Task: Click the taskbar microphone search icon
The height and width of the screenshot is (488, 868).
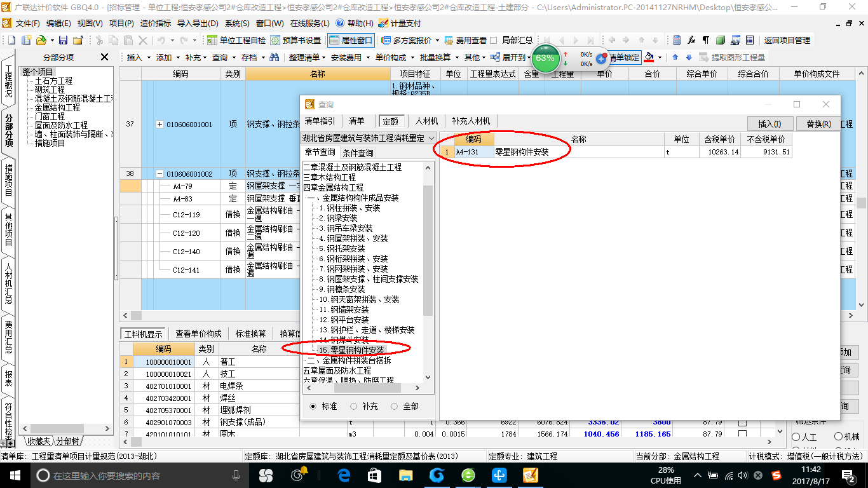Action: 236,475
